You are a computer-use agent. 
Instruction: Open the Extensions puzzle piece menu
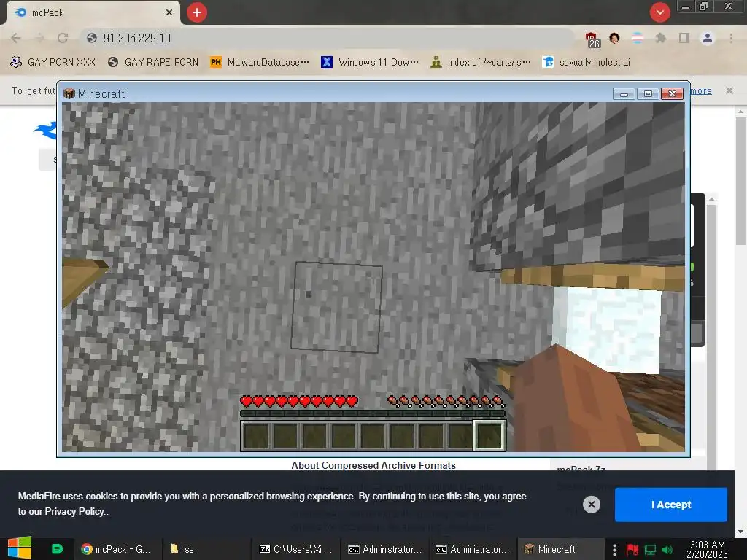coord(661,38)
